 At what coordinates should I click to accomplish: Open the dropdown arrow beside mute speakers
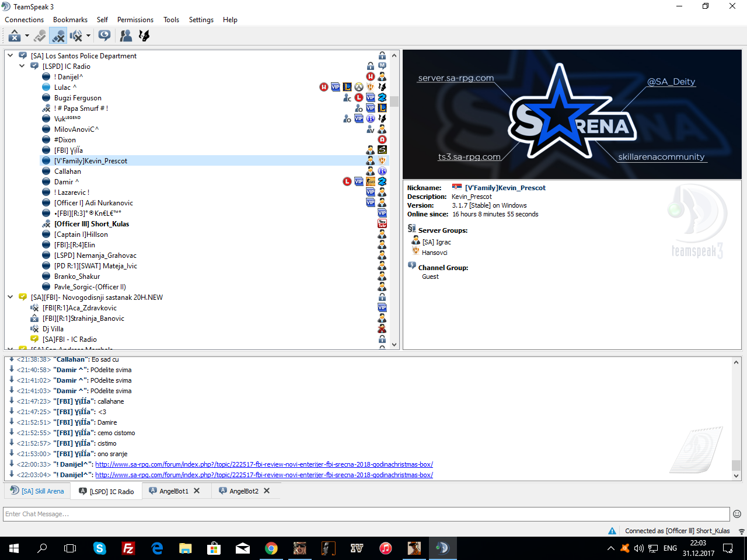88,36
